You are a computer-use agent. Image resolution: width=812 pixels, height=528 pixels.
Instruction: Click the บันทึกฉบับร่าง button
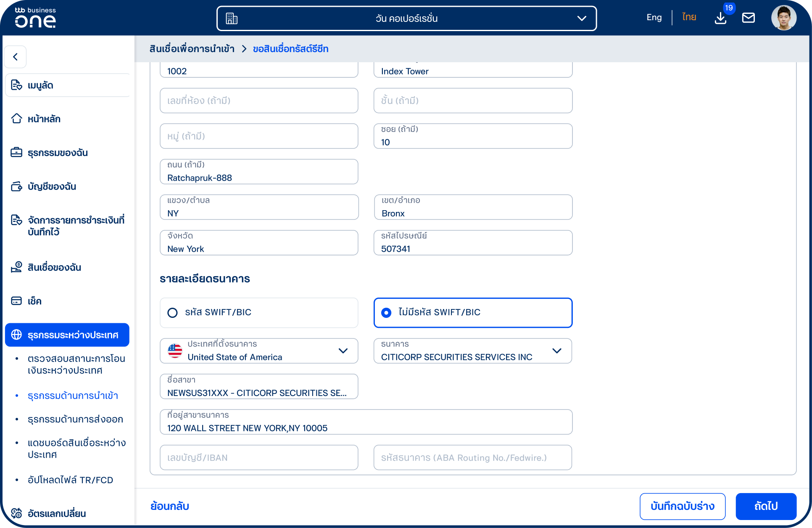[683, 506]
